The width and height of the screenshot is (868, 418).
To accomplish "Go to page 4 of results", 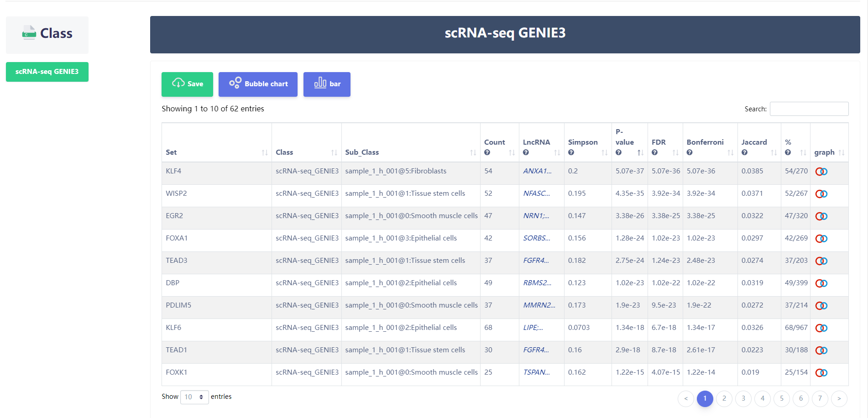I will pyautogui.click(x=763, y=398).
